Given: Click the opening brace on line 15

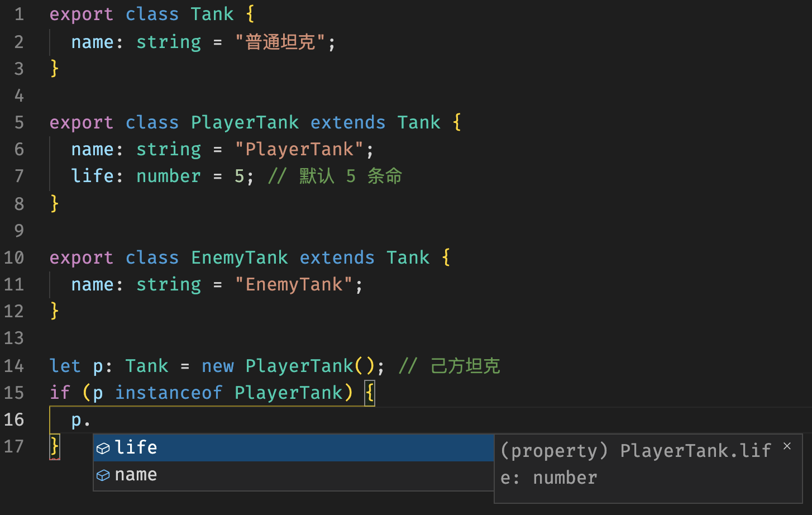Looking at the screenshot, I should coord(370,393).
